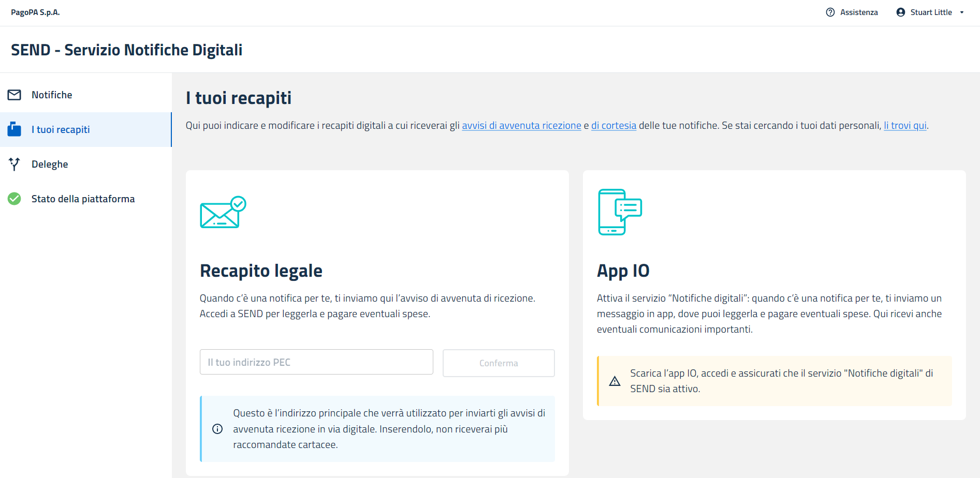This screenshot has height=478, width=980.
Task: Click the Notifiche envelope icon in sidebar
Action: [14, 95]
